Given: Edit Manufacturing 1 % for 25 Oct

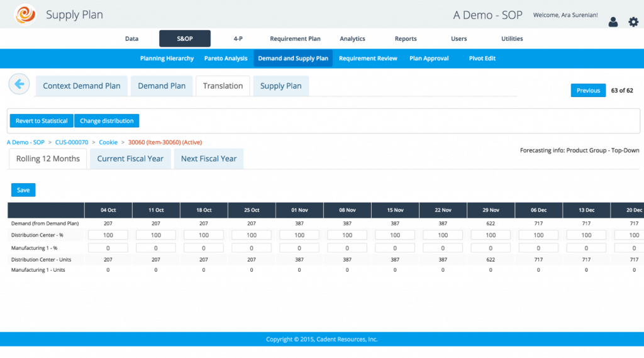Looking at the screenshot, I should point(252,248).
